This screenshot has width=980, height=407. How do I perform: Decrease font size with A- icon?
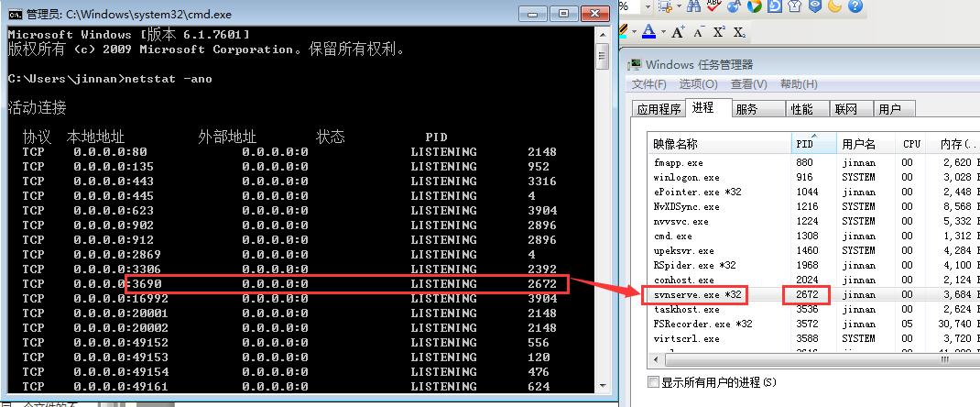[x=699, y=32]
